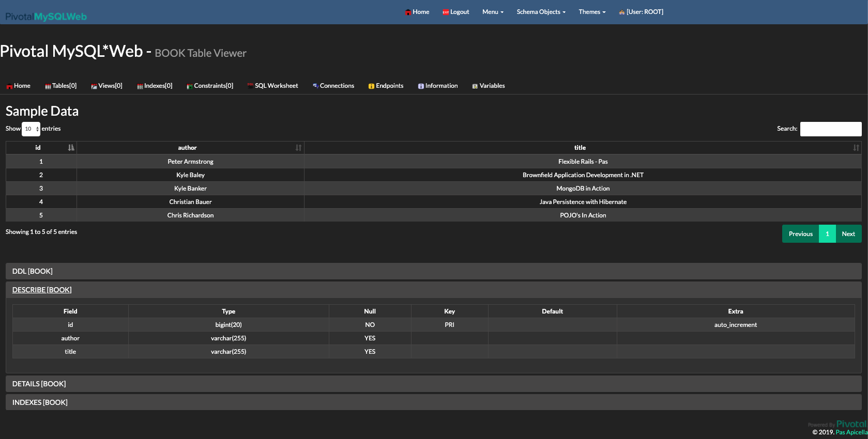Click the Constraints[0] toolbar link
The width and height of the screenshot is (868, 439).
[x=210, y=86]
